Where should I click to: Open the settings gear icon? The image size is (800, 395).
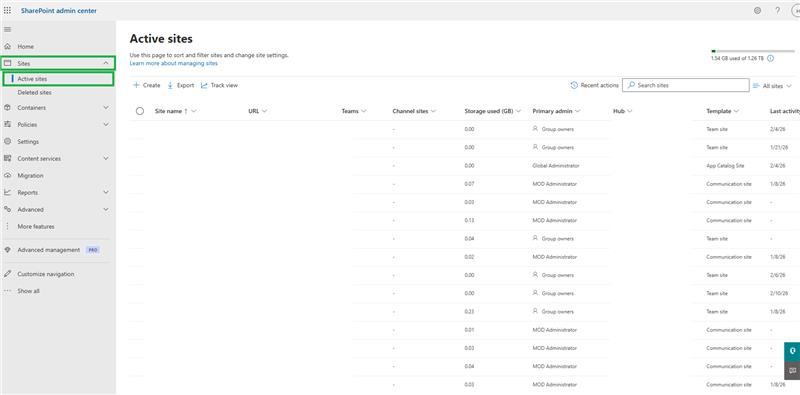click(x=758, y=10)
